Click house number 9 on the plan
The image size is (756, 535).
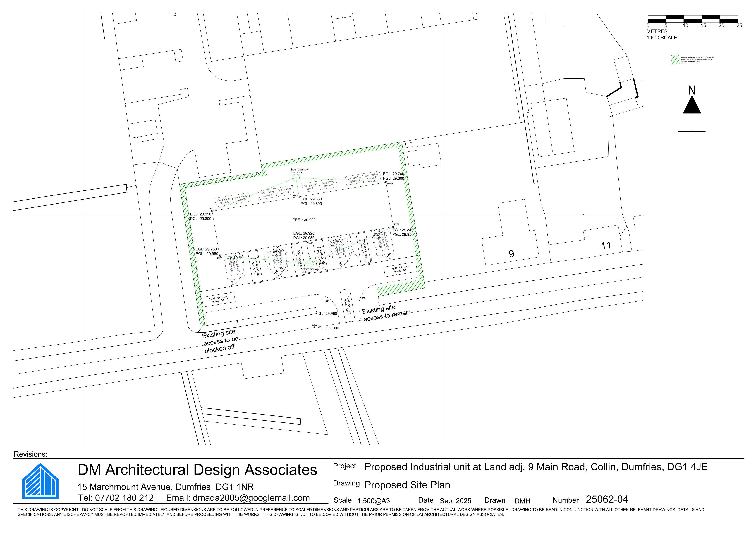click(x=511, y=254)
